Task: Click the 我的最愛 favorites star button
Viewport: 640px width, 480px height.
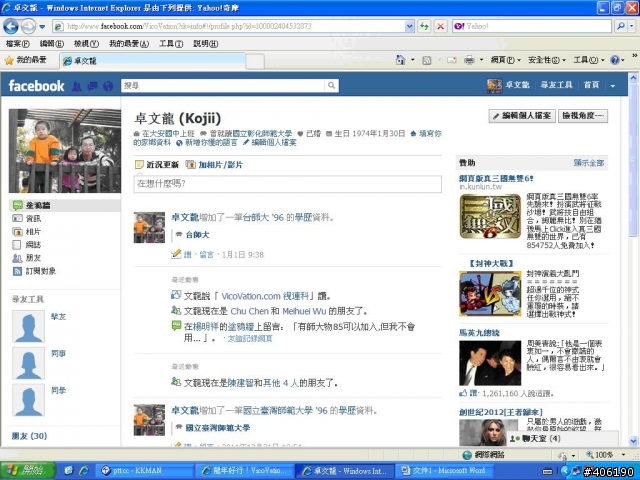Action: pos(25,60)
